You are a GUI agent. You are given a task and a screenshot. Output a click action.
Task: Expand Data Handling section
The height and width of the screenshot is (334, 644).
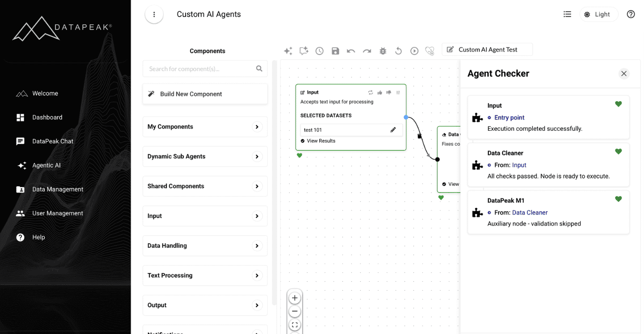[205, 246]
